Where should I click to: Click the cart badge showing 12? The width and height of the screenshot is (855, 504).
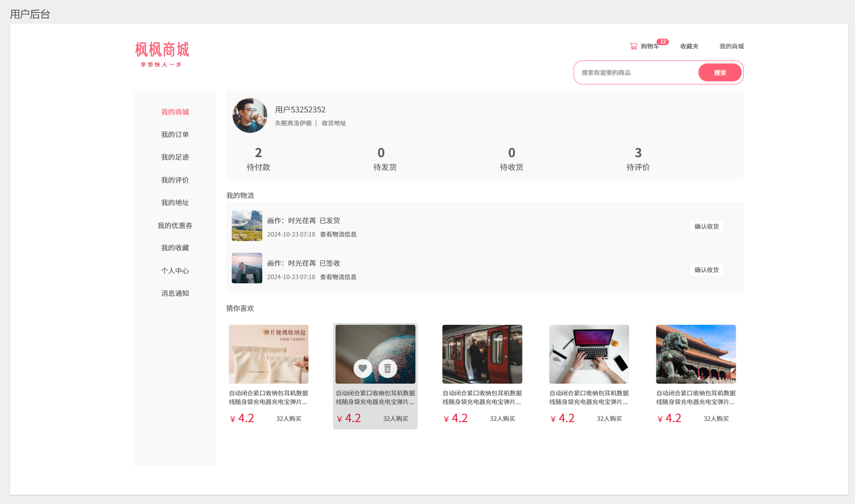click(663, 42)
